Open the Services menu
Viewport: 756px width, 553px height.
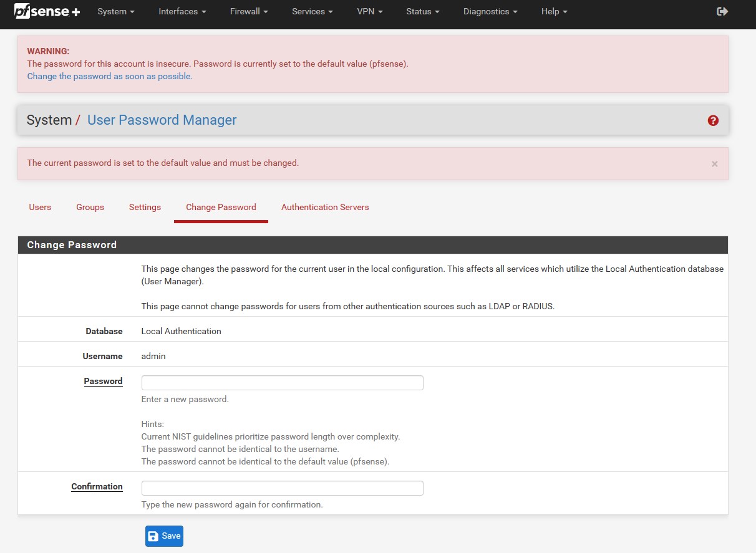tap(312, 11)
